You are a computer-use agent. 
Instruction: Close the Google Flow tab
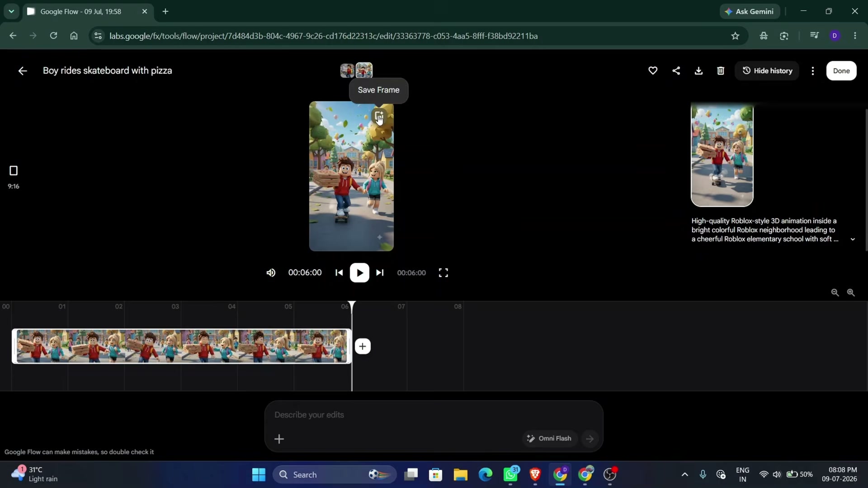coord(145,12)
